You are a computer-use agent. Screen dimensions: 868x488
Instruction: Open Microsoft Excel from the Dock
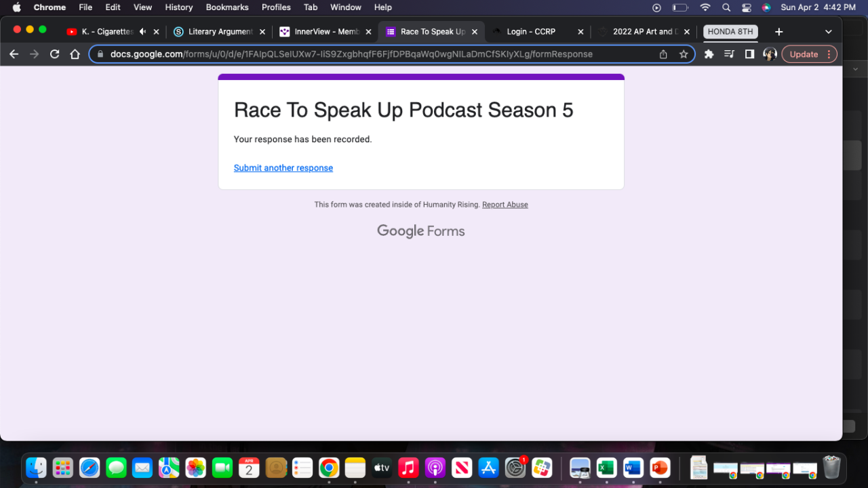click(x=606, y=468)
